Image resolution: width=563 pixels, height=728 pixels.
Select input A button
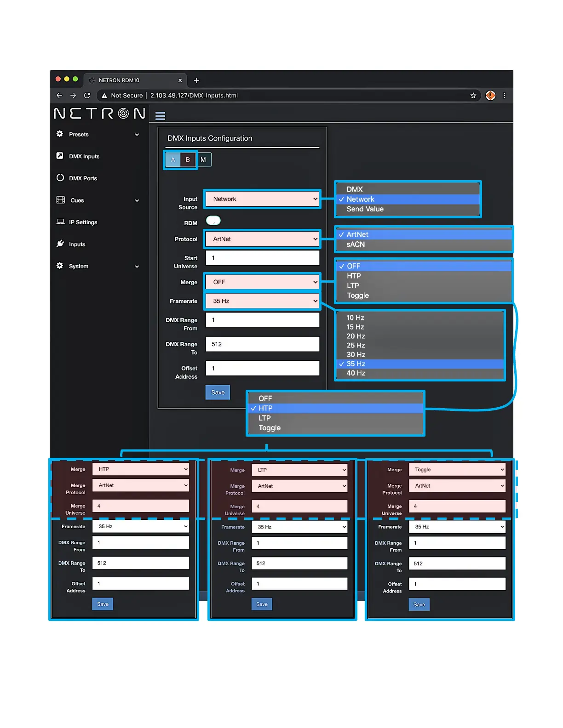[173, 160]
